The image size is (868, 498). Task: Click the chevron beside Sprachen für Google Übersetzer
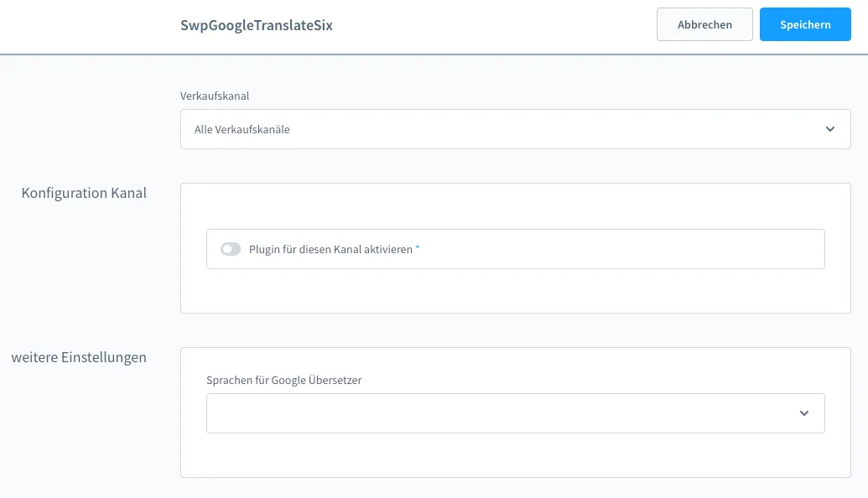pos(803,412)
